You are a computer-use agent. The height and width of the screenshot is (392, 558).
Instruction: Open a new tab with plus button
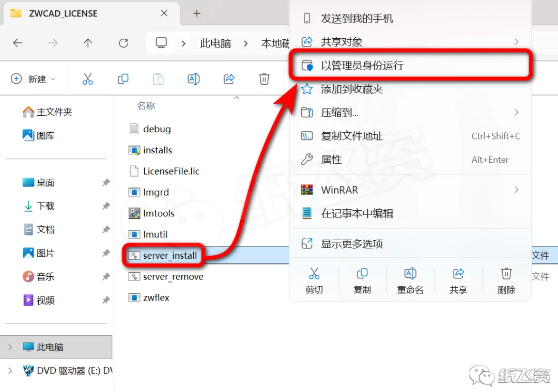tap(196, 13)
